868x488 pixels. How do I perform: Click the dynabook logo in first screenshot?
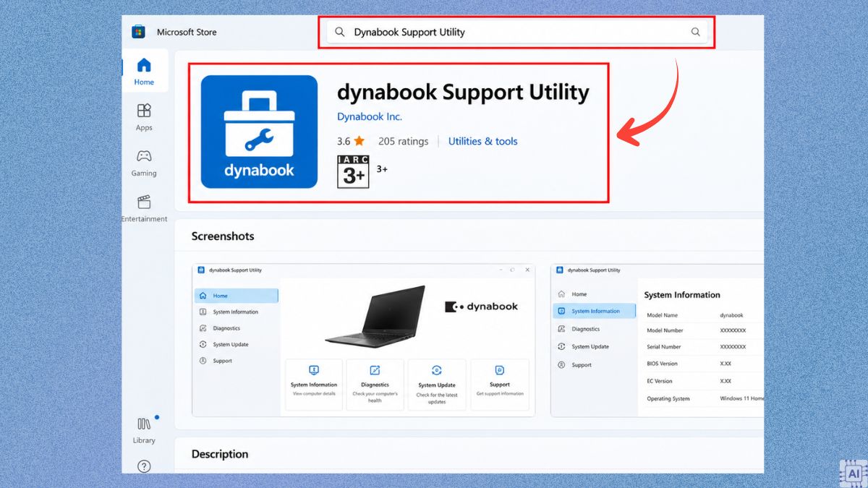(x=481, y=307)
